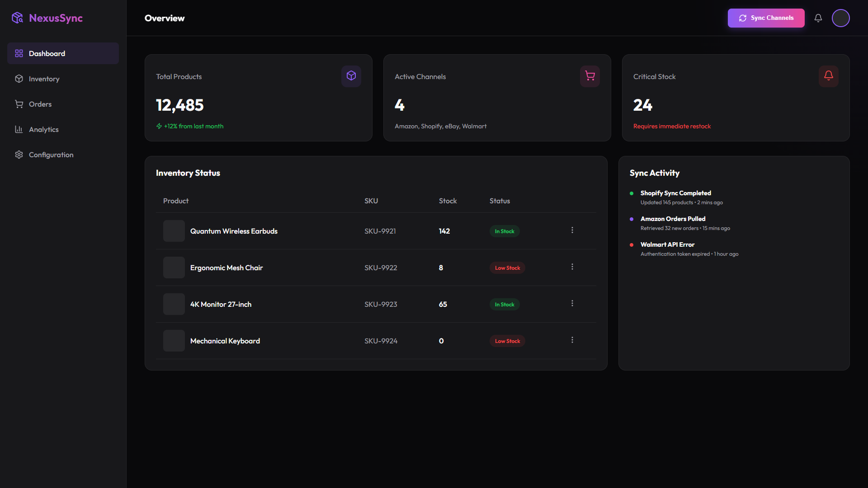Viewport: 868px width, 488px height.
Task: Click the purple box icon on Total Products card
Action: pyautogui.click(x=351, y=76)
